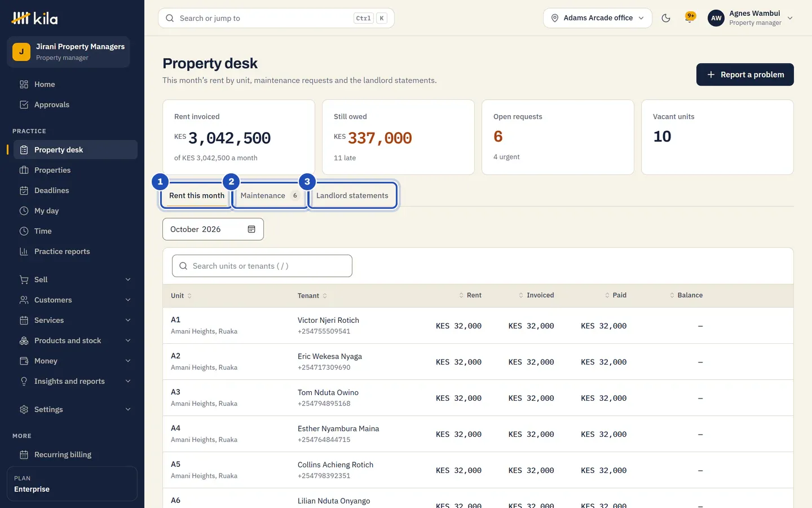This screenshot has height=508, width=812.
Task: Click the Practice reports chart icon
Action: point(24,251)
